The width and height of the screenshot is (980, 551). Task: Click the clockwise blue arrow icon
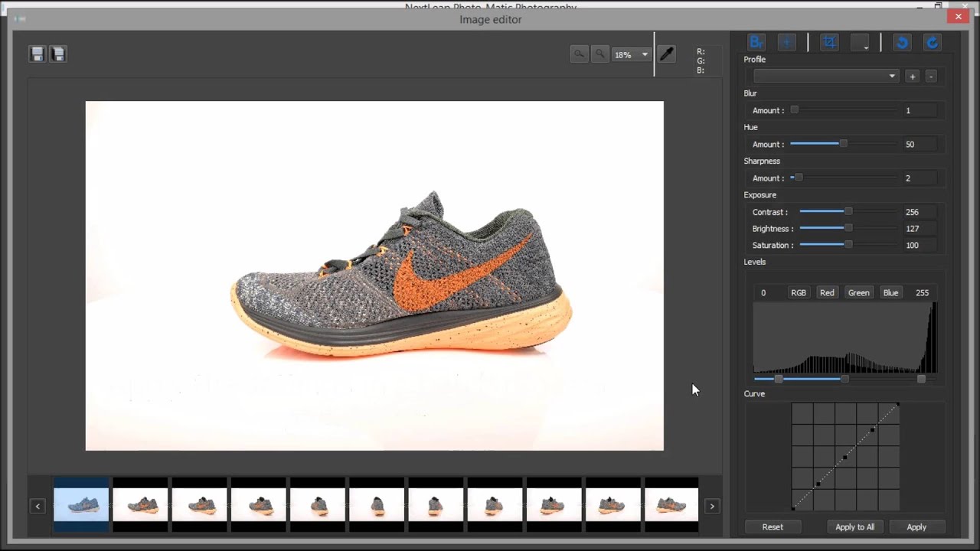[x=932, y=42]
